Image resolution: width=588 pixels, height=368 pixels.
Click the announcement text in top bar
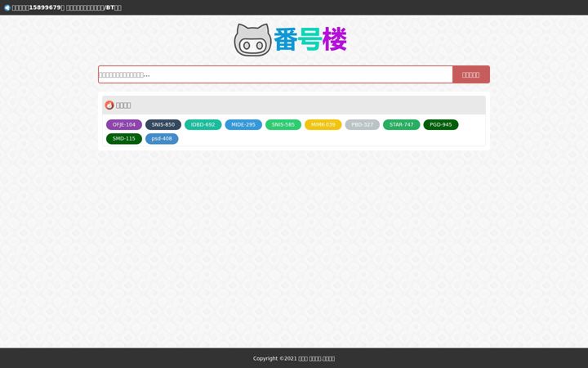coord(67,7)
